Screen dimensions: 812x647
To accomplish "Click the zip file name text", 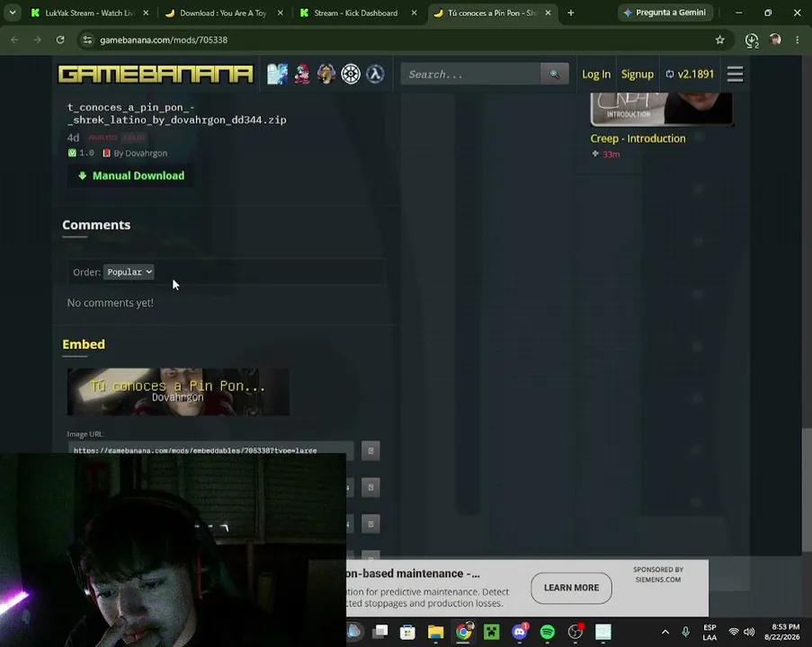I will 176,114.
